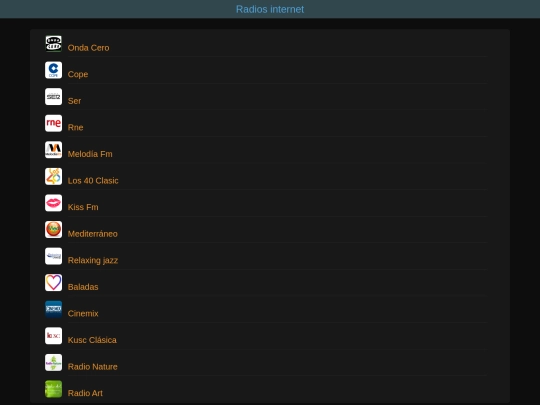Click the Radios internet header title
Viewport: 540px width, 405px height.
pyautogui.click(x=270, y=9)
